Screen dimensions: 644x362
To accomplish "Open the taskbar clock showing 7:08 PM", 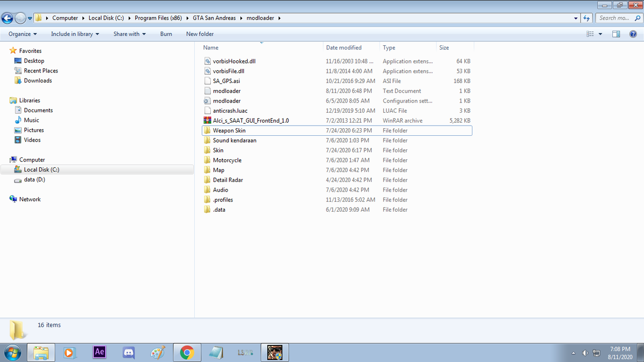I will (619, 352).
